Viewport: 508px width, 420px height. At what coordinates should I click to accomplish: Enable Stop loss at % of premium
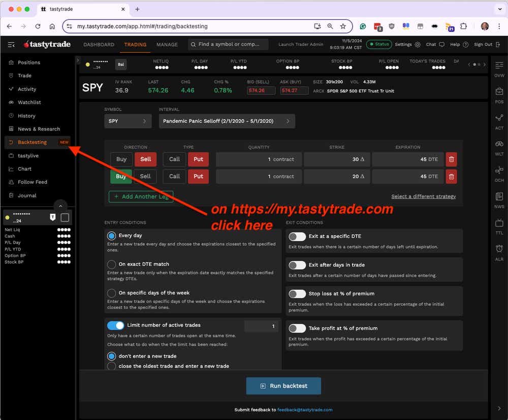(x=297, y=294)
